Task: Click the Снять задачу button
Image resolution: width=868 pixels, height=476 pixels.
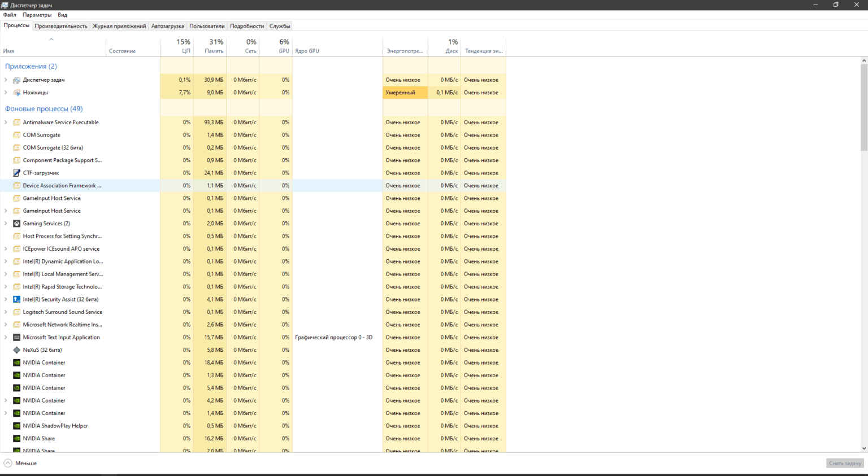Action: click(x=845, y=463)
